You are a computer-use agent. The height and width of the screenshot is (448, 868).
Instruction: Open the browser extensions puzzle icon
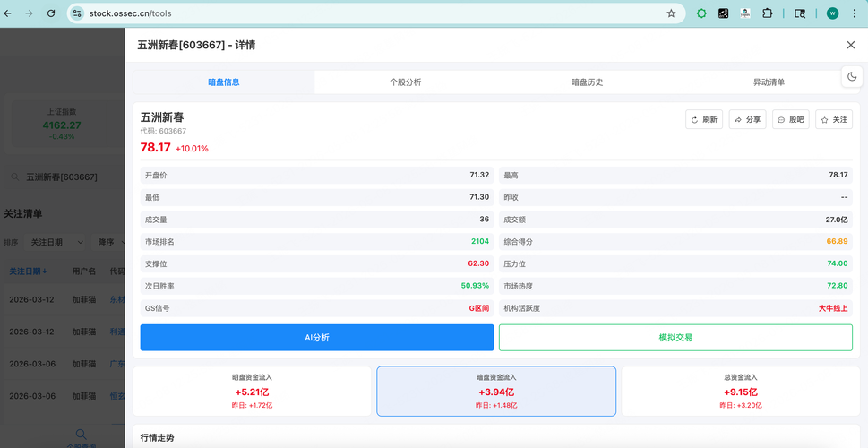point(768,13)
